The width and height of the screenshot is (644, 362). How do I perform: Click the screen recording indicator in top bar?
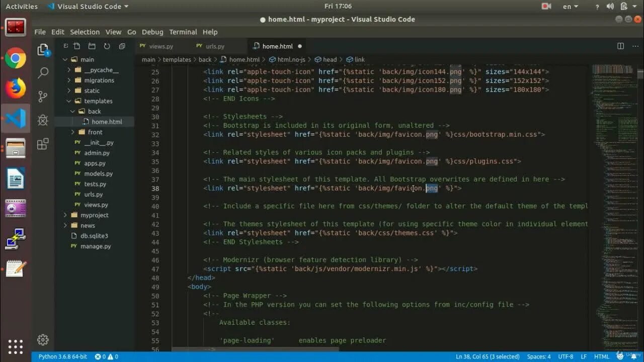coord(546,7)
